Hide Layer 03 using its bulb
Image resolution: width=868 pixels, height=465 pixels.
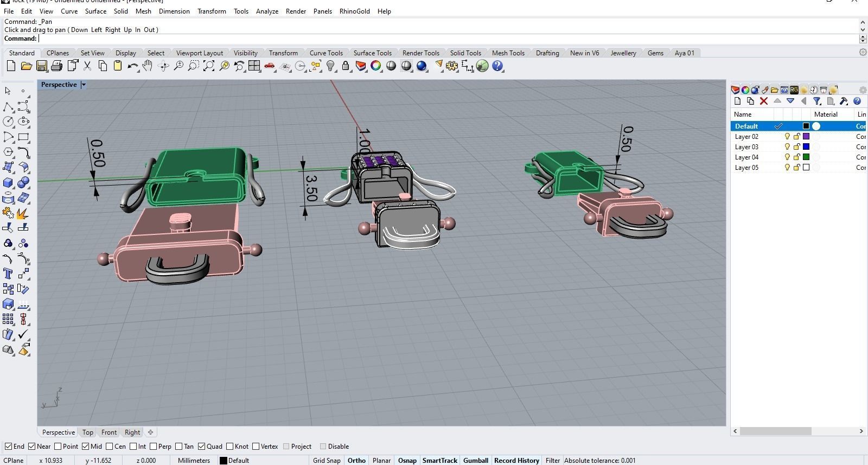(787, 147)
